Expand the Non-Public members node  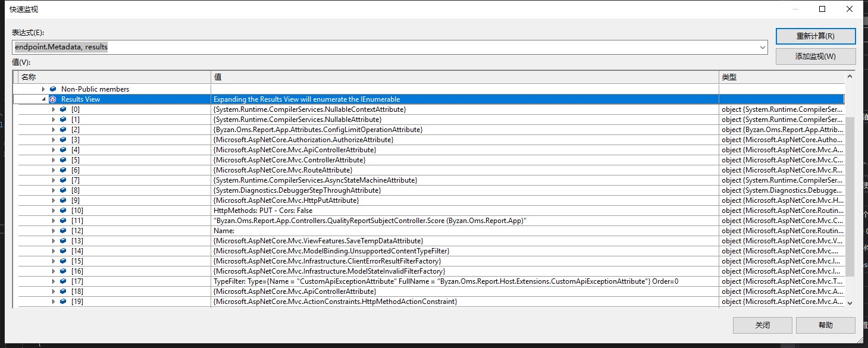43,89
